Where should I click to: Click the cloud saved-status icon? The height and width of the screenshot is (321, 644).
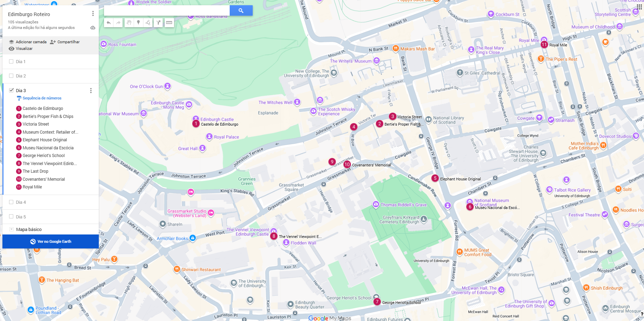coord(93,28)
